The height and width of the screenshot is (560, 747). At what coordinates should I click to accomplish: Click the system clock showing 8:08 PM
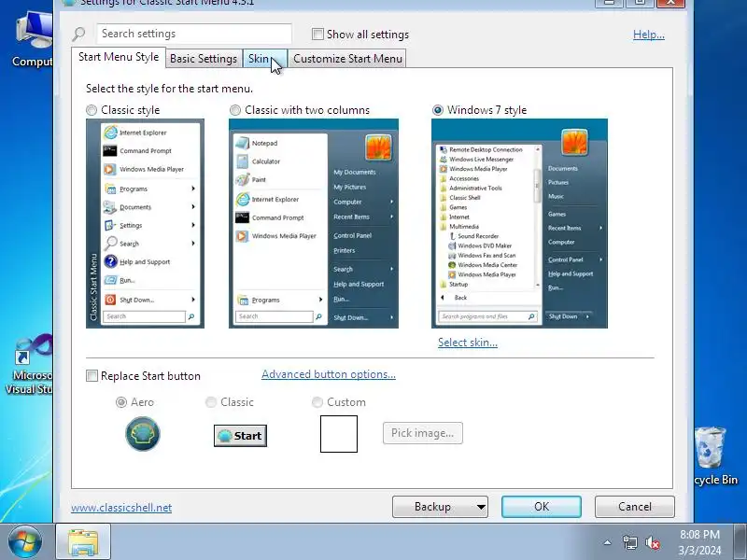click(699, 542)
